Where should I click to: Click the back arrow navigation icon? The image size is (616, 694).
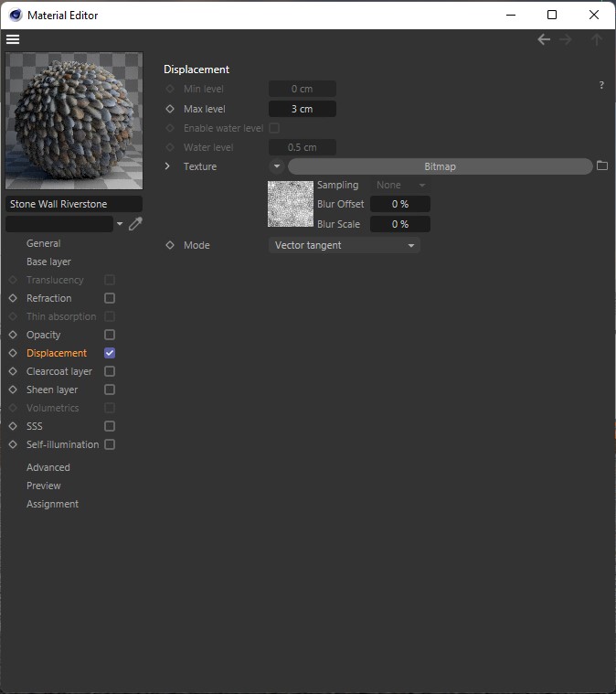544,39
